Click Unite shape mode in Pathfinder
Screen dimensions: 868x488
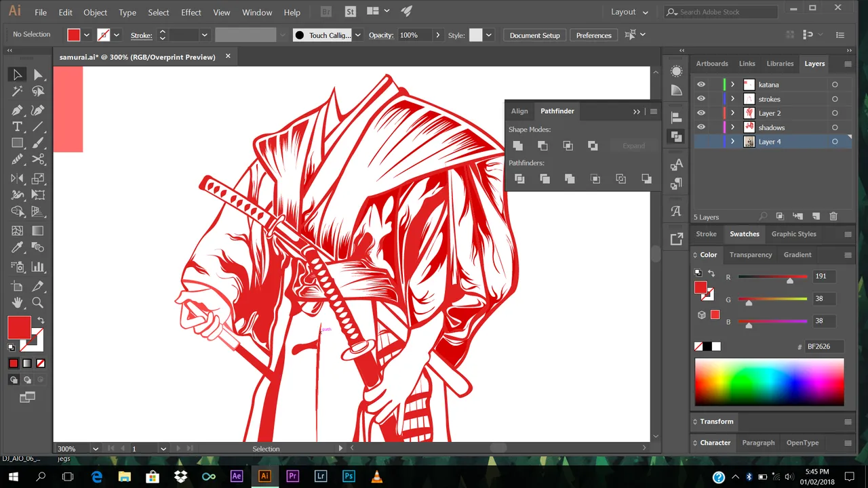coord(517,146)
